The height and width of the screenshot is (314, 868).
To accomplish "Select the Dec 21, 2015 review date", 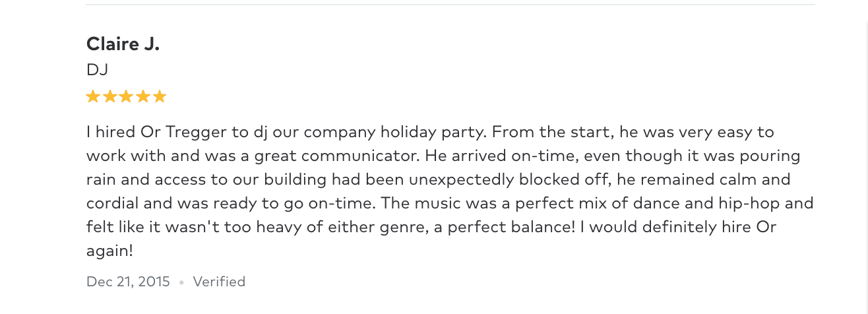I will coord(128,282).
